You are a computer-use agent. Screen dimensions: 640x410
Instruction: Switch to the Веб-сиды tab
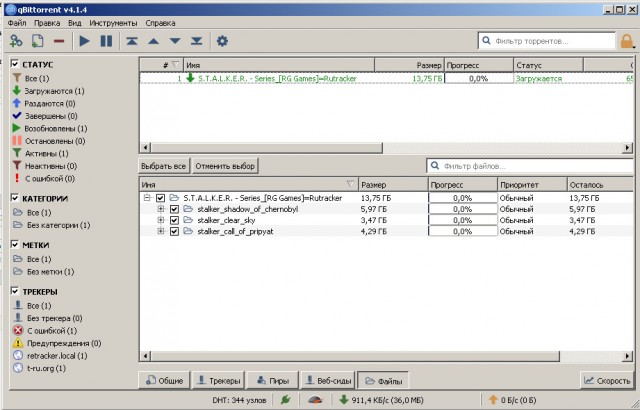tap(328, 381)
